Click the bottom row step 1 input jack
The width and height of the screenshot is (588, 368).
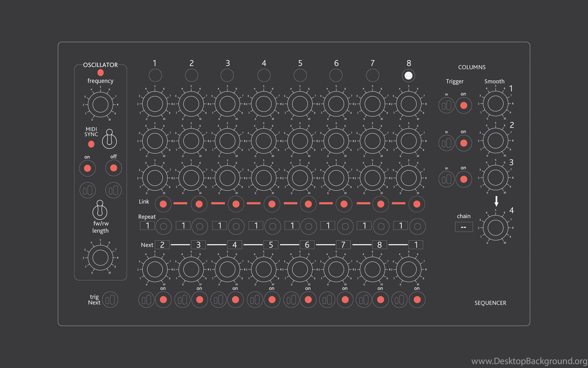coord(146,300)
